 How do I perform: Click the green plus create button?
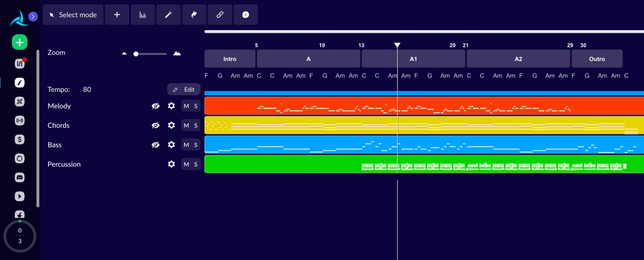[20, 42]
